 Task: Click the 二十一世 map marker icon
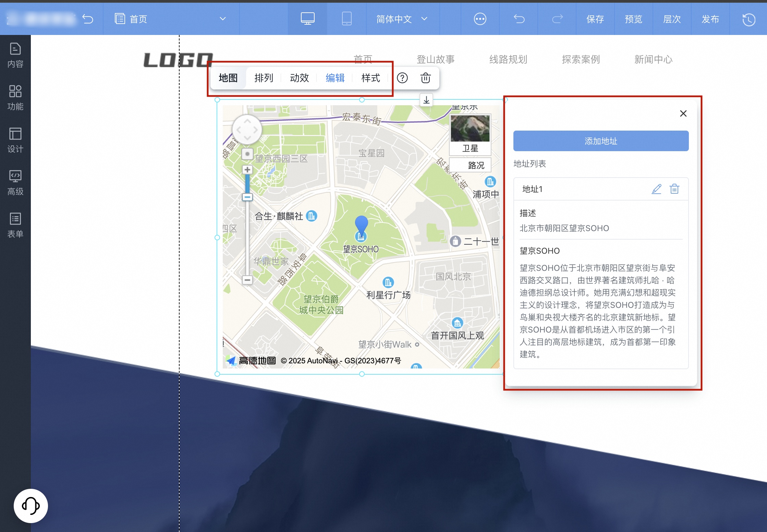[x=455, y=241]
